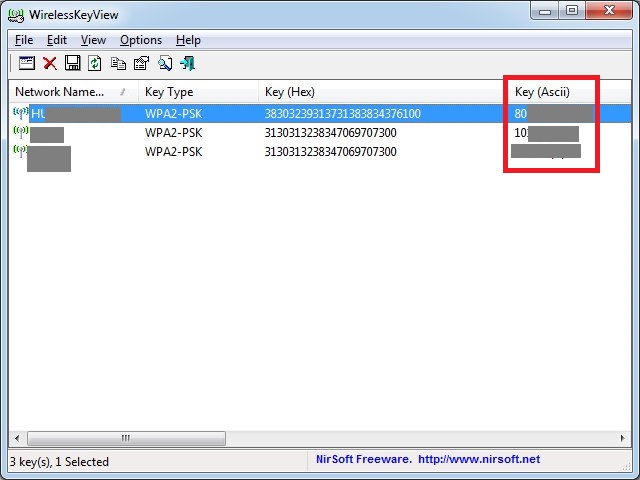Click the Key (Hex) cell in the second row
640x480 pixels.
(x=331, y=133)
